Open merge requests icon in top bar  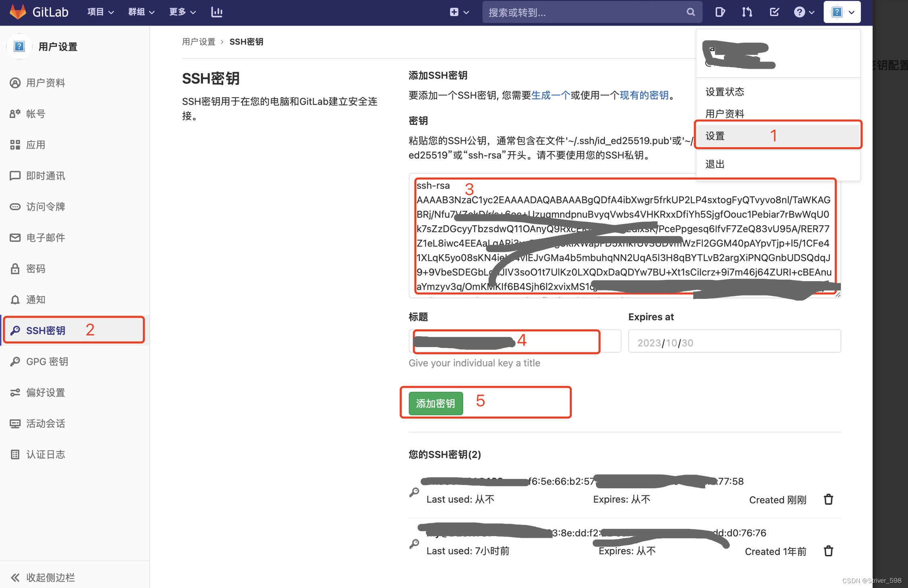[x=747, y=12]
